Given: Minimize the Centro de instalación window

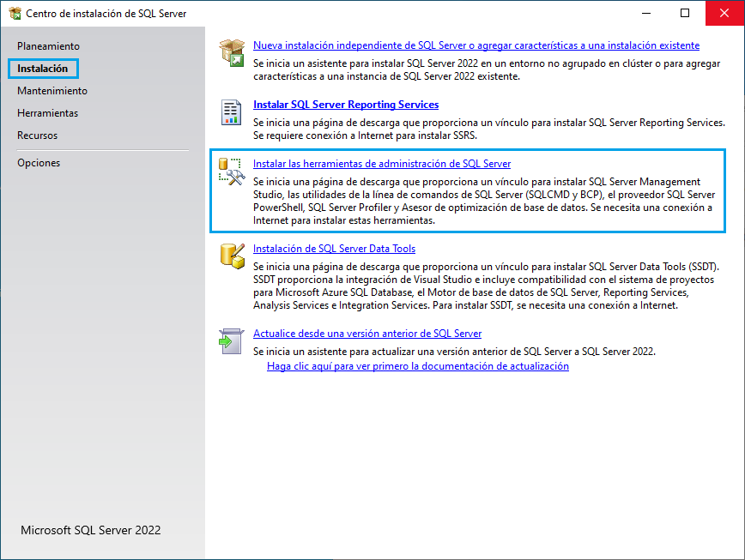Looking at the screenshot, I should [644, 14].
